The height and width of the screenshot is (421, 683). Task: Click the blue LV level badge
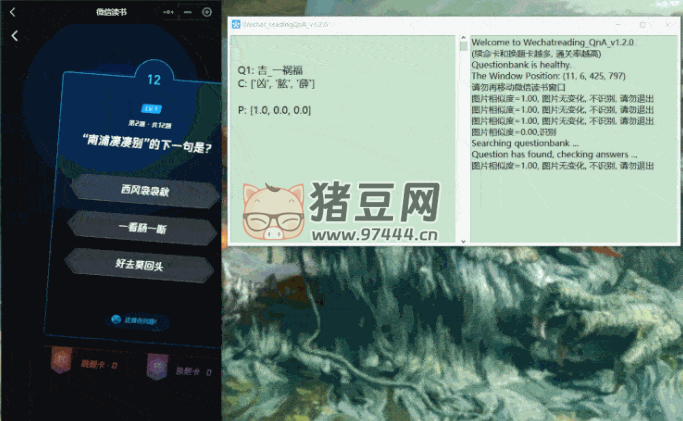pyautogui.click(x=151, y=108)
